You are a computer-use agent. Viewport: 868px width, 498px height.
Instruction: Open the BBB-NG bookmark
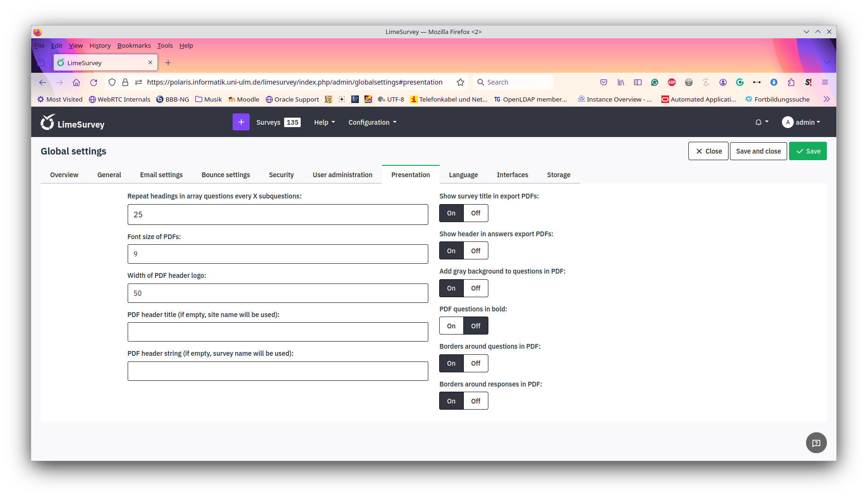[173, 99]
